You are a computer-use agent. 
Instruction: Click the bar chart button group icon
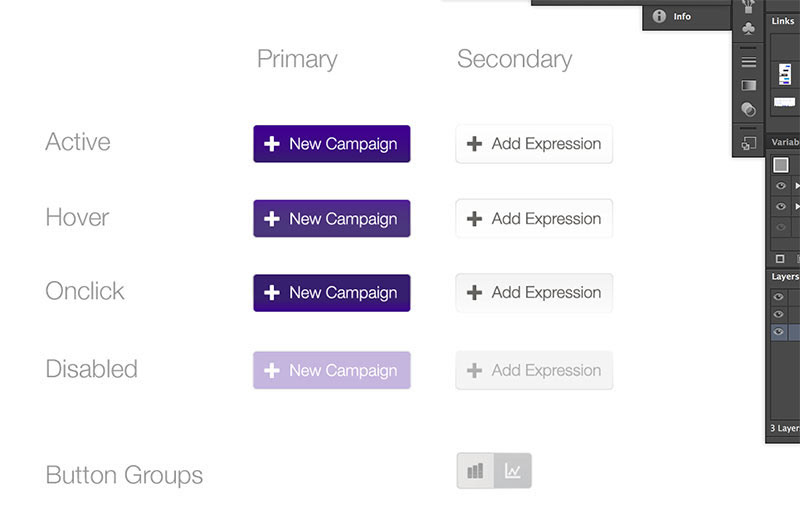click(475, 470)
